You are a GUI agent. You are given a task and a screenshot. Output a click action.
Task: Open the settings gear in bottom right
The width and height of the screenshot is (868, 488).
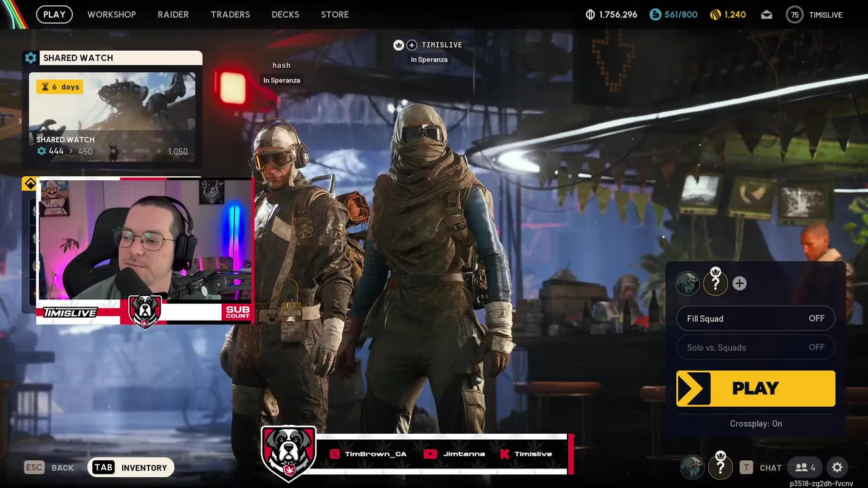[837, 468]
